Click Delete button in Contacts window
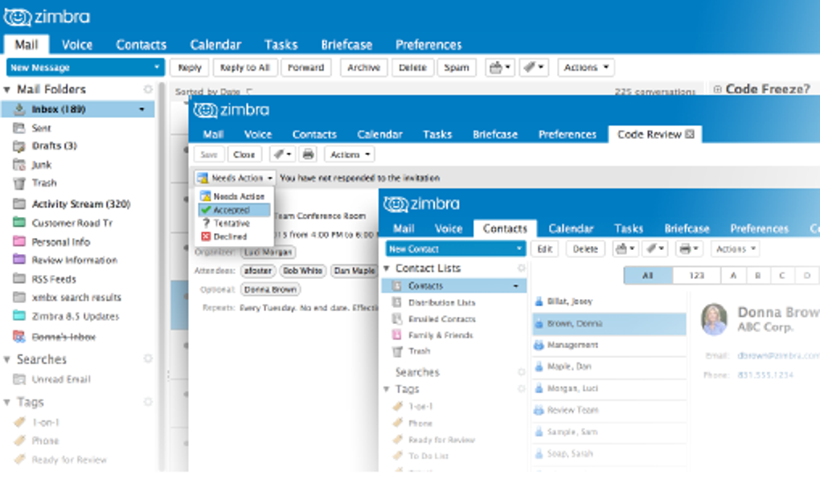This screenshot has width=820, height=504. 585,249
